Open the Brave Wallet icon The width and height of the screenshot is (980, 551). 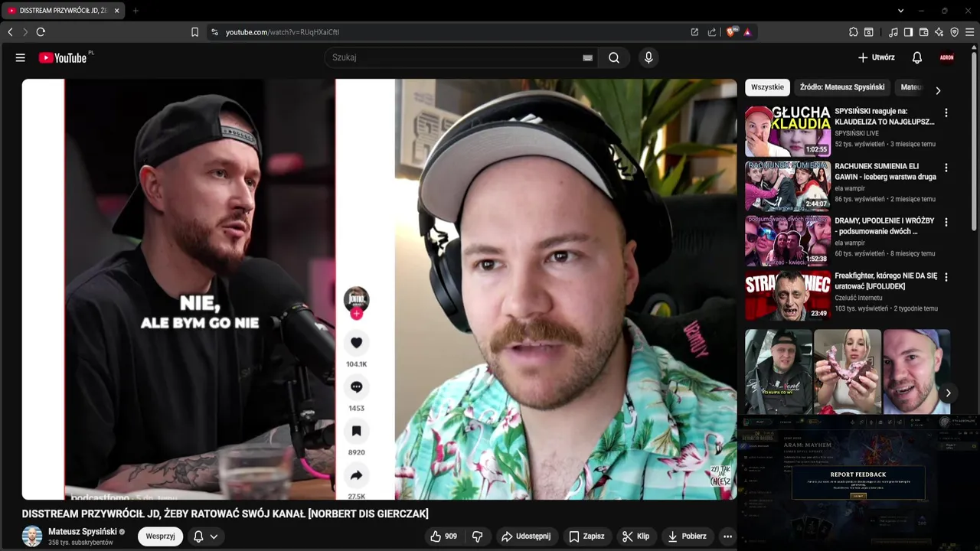point(923,32)
